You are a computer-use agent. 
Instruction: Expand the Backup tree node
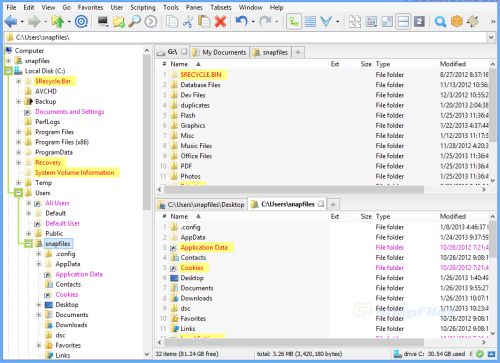19,101
